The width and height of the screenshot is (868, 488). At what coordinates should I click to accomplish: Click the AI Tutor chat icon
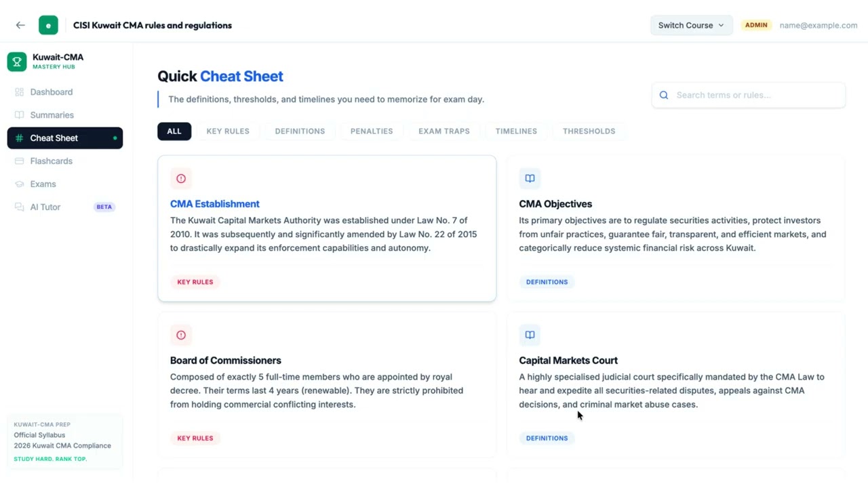click(19, 207)
